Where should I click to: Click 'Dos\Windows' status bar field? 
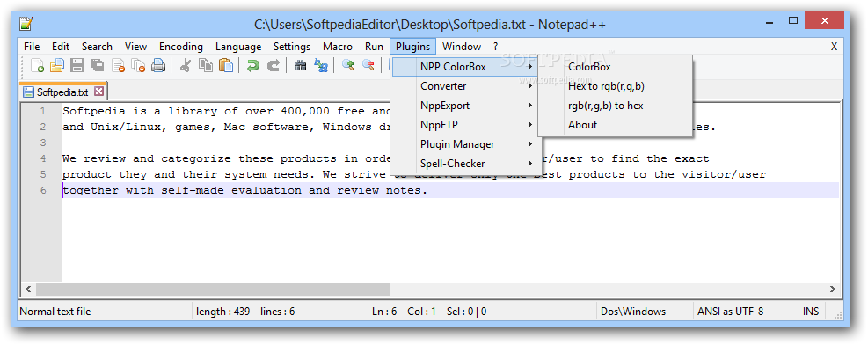(x=633, y=312)
